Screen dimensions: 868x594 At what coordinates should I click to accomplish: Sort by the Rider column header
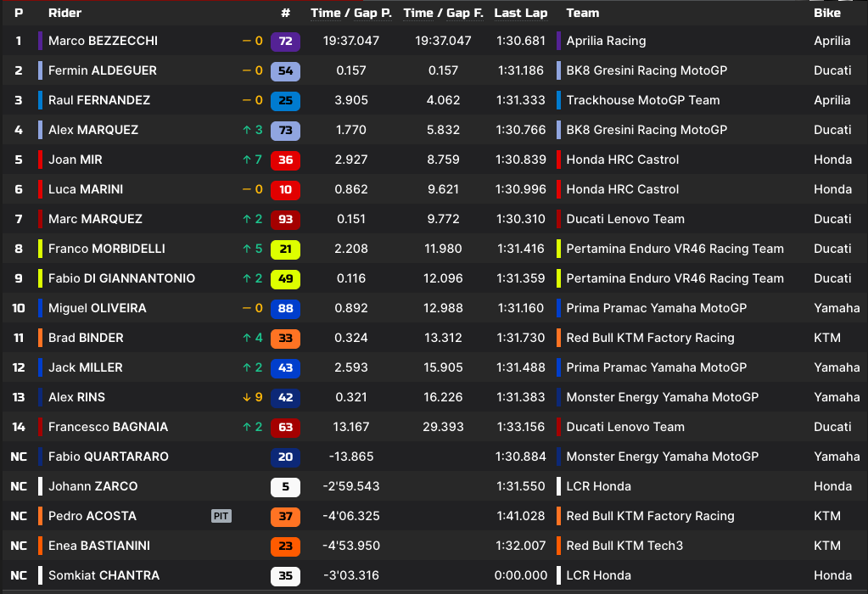pyautogui.click(x=64, y=13)
